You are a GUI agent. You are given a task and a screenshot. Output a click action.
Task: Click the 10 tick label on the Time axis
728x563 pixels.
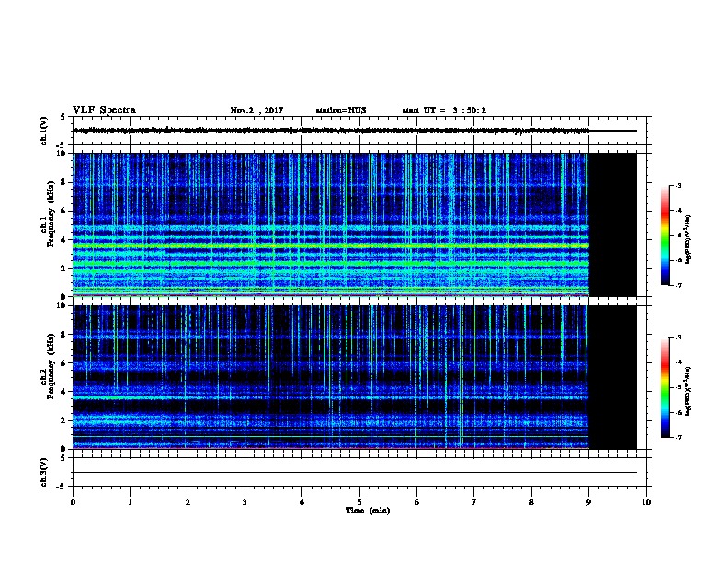(646, 501)
